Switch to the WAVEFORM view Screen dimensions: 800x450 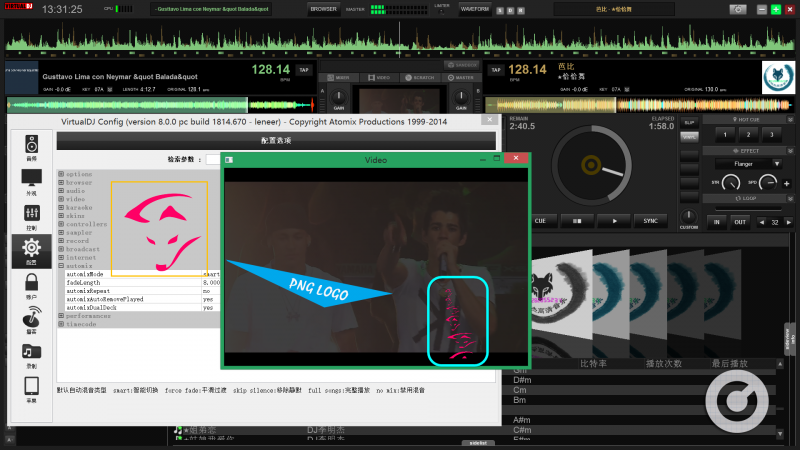(475, 9)
